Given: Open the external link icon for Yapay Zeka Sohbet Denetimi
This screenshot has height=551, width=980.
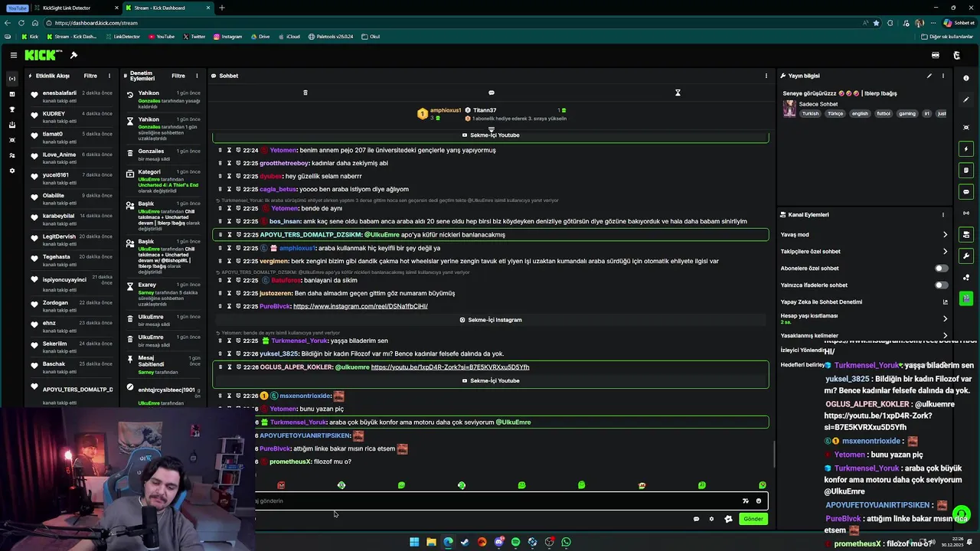Looking at the screenshot, I should pyautogui.click(x=945, y=302).
